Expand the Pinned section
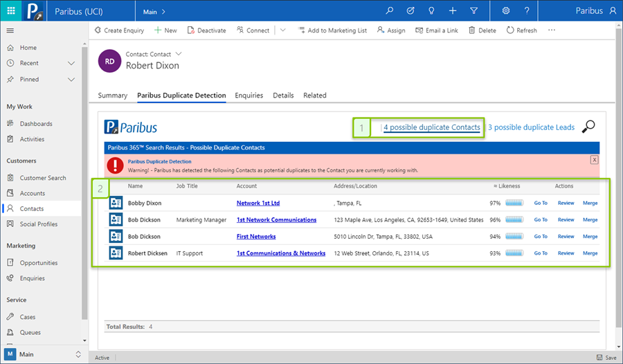 [x=71, y=80]
